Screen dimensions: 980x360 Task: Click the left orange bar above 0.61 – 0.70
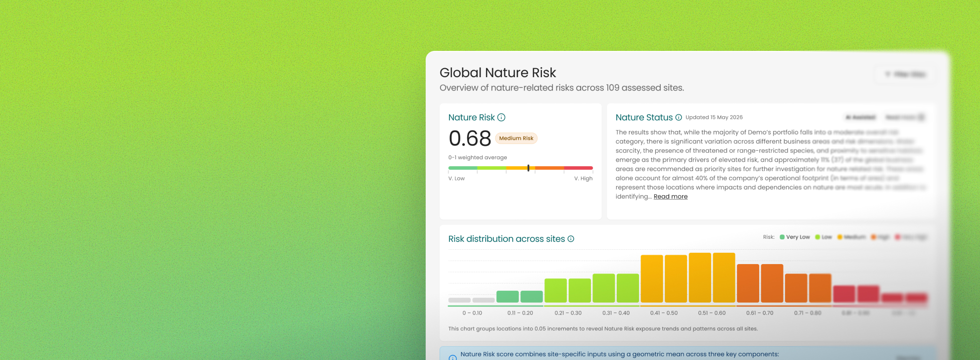(x=748, y=283)
